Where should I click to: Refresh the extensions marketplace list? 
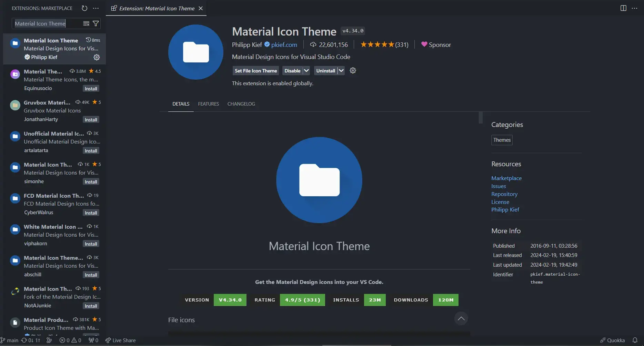click(x=84, y=8)
